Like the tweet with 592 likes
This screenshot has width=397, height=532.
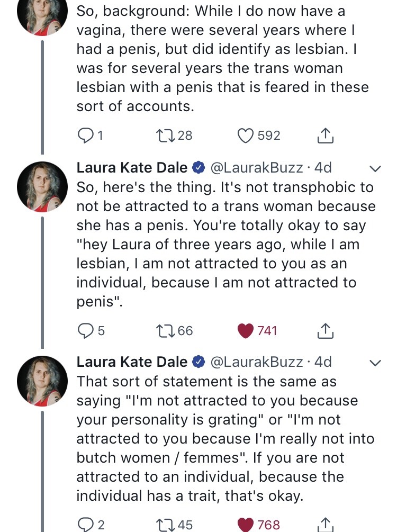pos(245,136)
